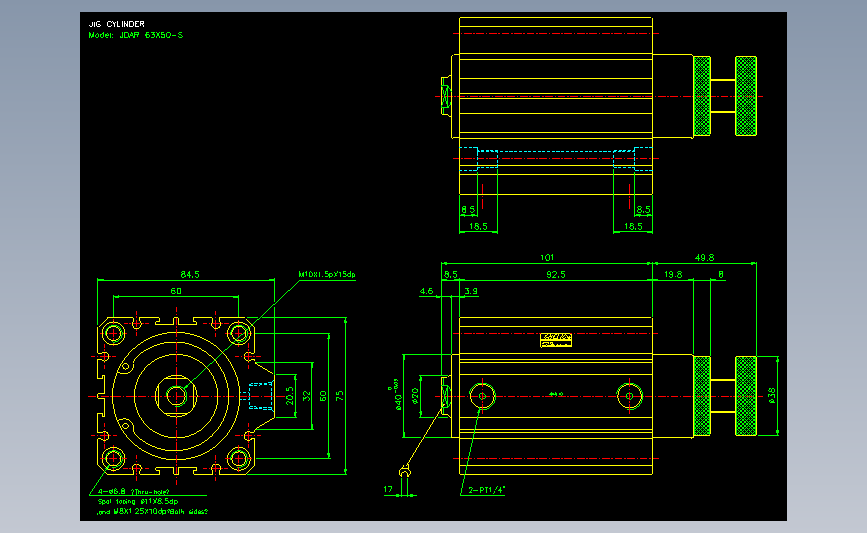The width and height of the screenshot is (867, 533).
Task: Select the 49.8 rod extension dimension
Action: click(x=704, y=257)
